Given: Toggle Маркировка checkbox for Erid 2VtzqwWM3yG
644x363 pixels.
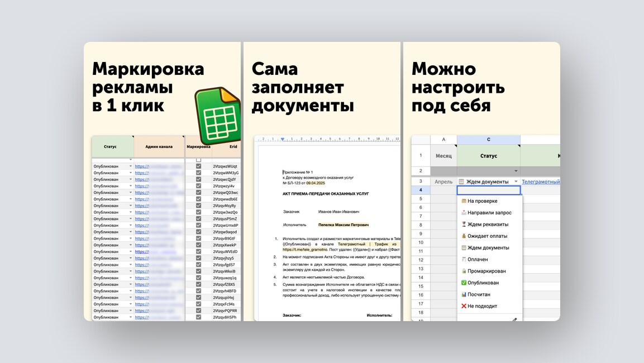Looking at the screenshot, I should pyautogui.click(x=198, y=173).
